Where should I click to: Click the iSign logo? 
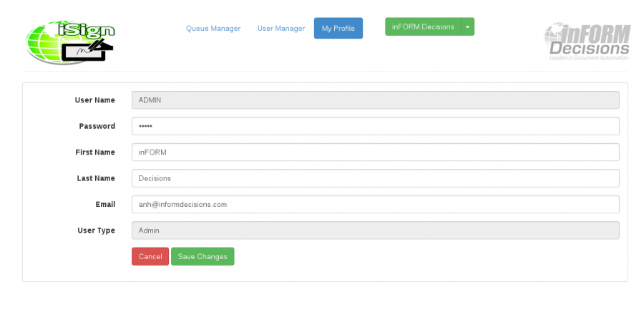pyautogui.click(x=70, y=42)
